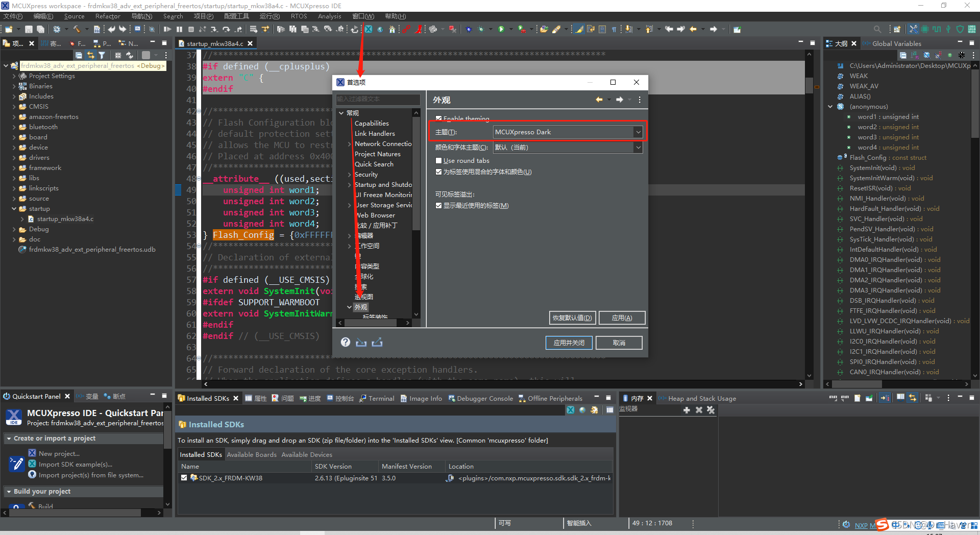Click the blue debug bug icon in the toolbar
The height and width of the screenshot is (535, 980).
point(469,29)
